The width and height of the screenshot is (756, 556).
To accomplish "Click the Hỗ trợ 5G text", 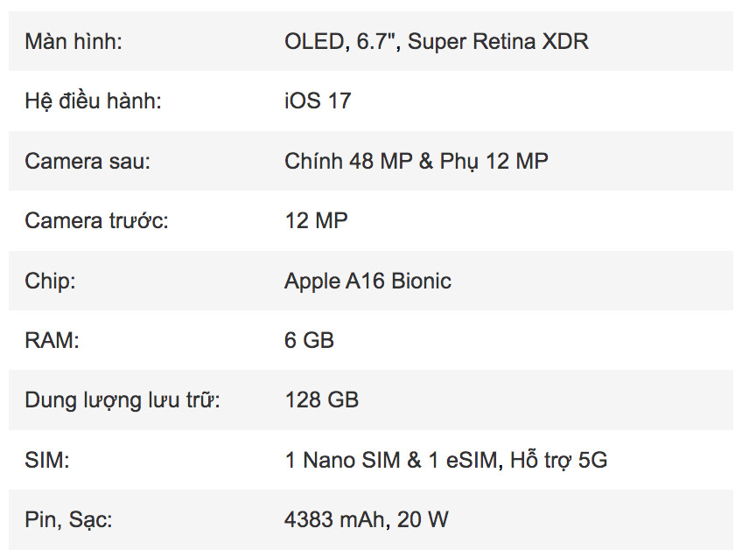I will [x=559, y=460].
